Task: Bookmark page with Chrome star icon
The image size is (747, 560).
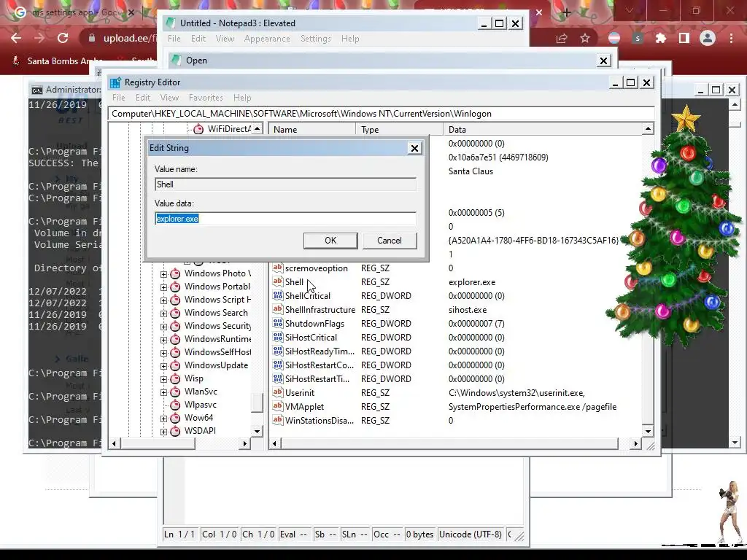Action: click(585, 38)
